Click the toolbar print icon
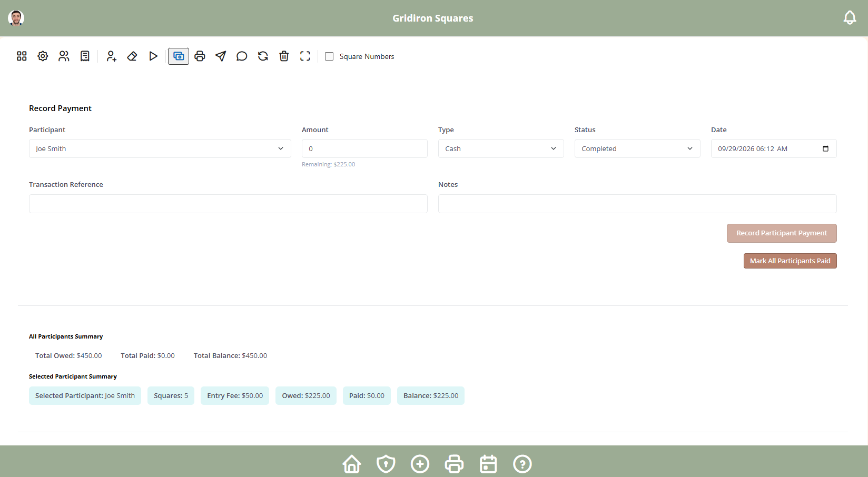Image resolution: width=868 pixels, height=477 pixels. pyautogui.click(x=200, y=56)
